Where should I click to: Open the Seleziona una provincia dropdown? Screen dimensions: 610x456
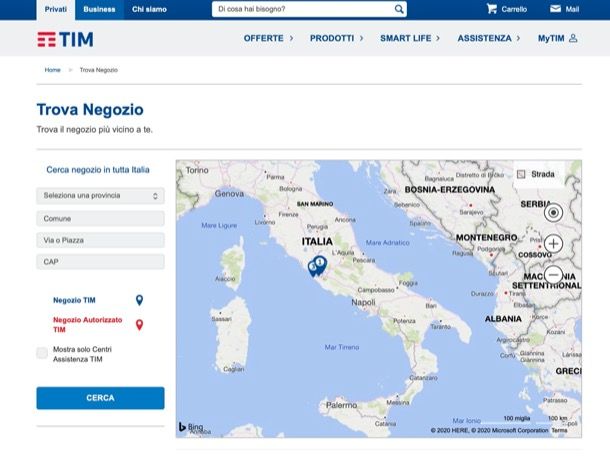(100, 196)
